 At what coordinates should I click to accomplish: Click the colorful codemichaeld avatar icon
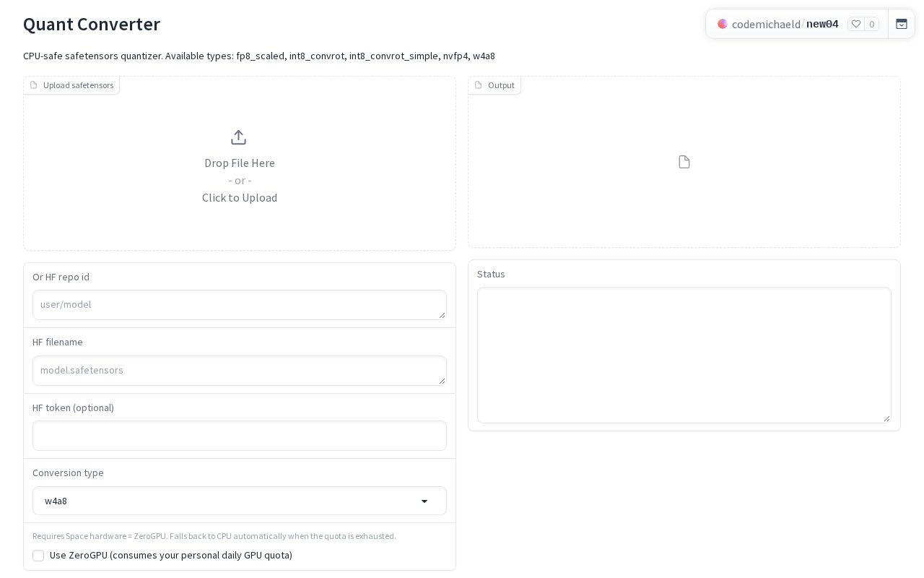(723, 24)
